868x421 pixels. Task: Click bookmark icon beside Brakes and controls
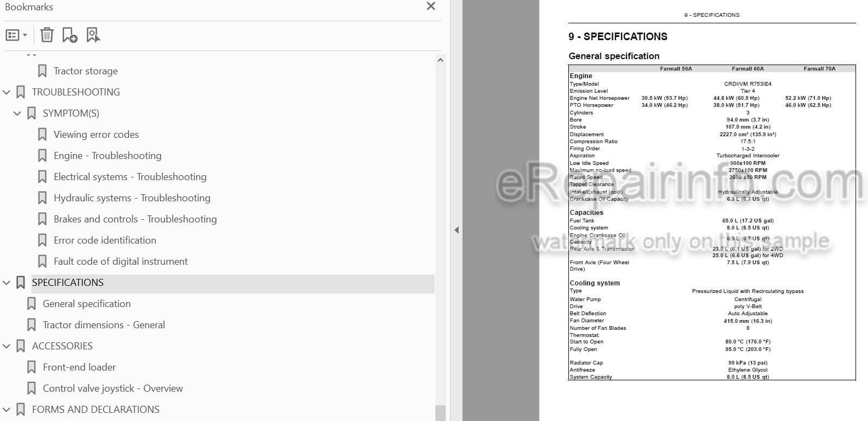pyautogui.click(x=42, y=219)
